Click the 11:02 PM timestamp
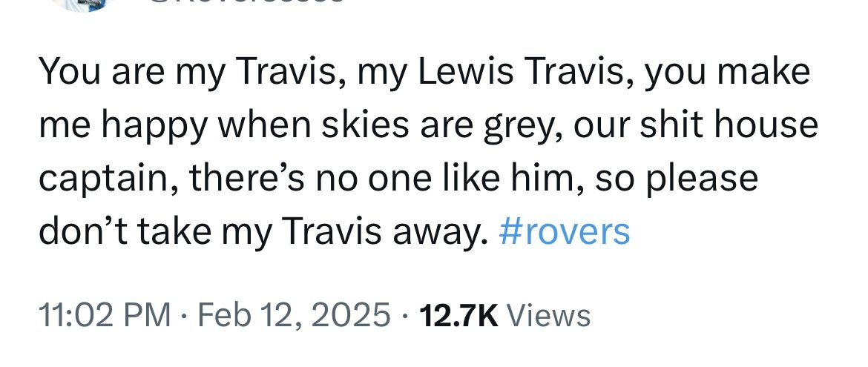The image size is (868, 367). [x=103, y=316]
